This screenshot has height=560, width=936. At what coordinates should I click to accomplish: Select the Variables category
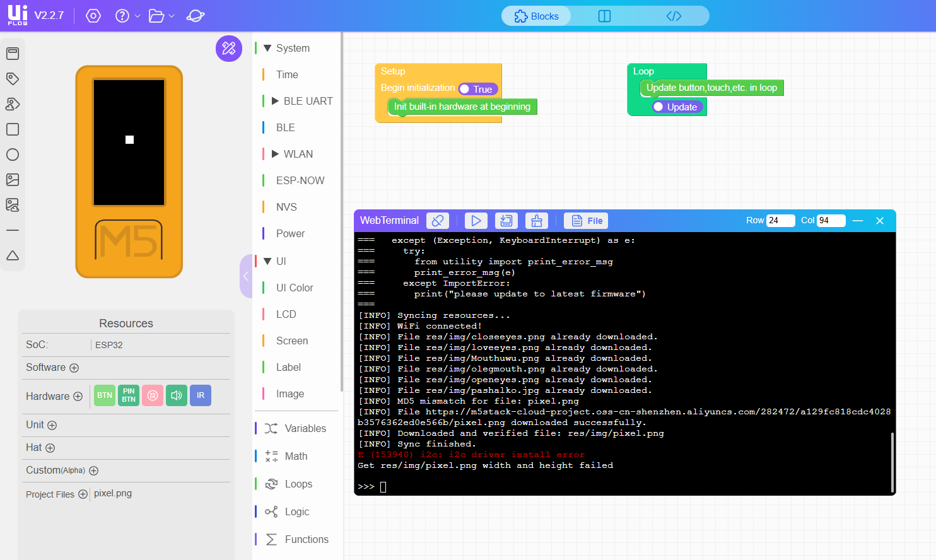(305, 428)
